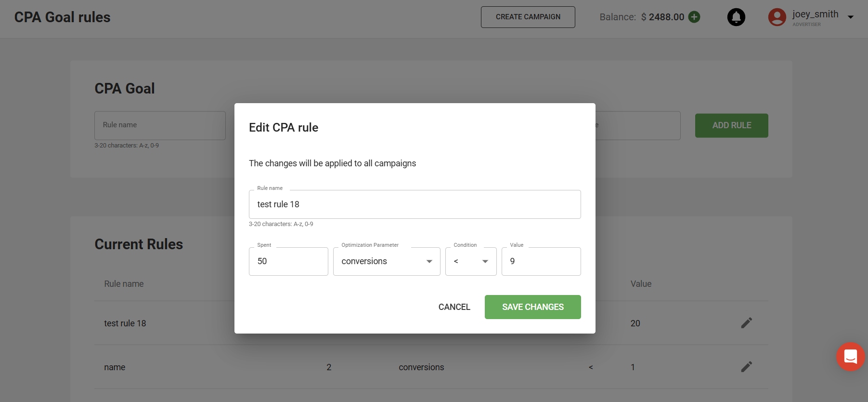Screen dimensions: 868x402
Task: Click the Spent input field
Action: click(x=288, y=261)
